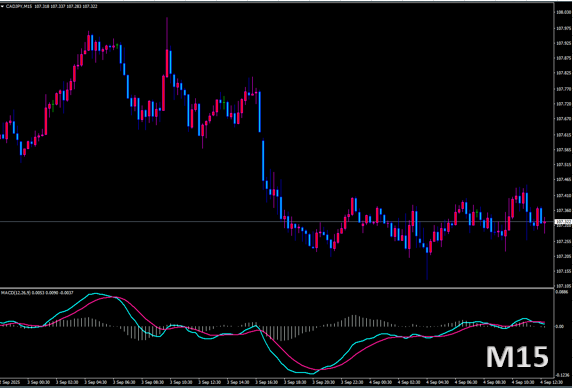
Task: Click the small triangle beside CADJPY,M15
Action: 2,6
